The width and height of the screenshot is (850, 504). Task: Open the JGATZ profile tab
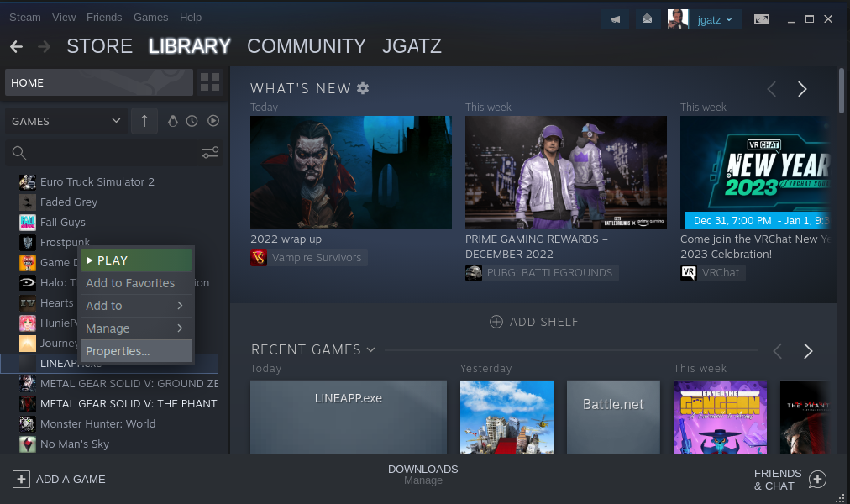pyautogui.click(x=412, y=46)
